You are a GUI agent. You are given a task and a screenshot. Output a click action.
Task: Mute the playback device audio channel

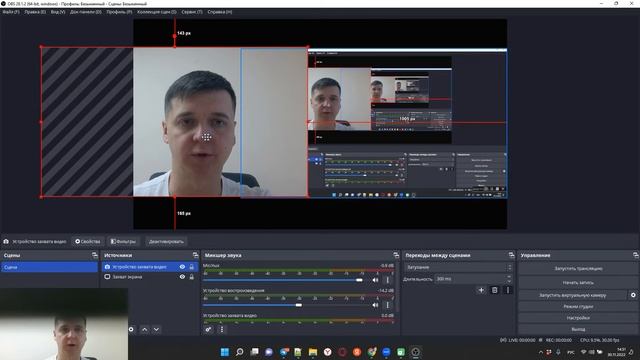pyautogui.click(x=375, y=305)
